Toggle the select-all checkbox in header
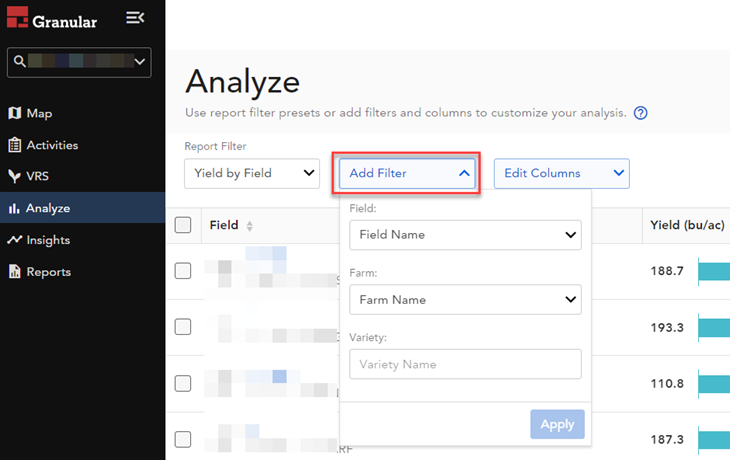Image resolution: width=730 pixels, height=460 pixels. [x=183, y=225]
